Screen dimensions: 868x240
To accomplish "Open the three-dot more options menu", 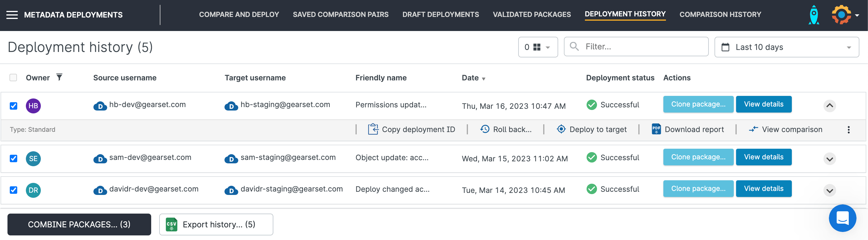I will 848,129.
